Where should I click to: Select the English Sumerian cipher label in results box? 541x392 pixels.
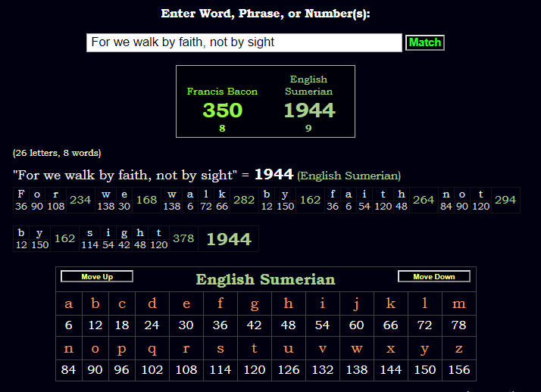click(308, 86)
